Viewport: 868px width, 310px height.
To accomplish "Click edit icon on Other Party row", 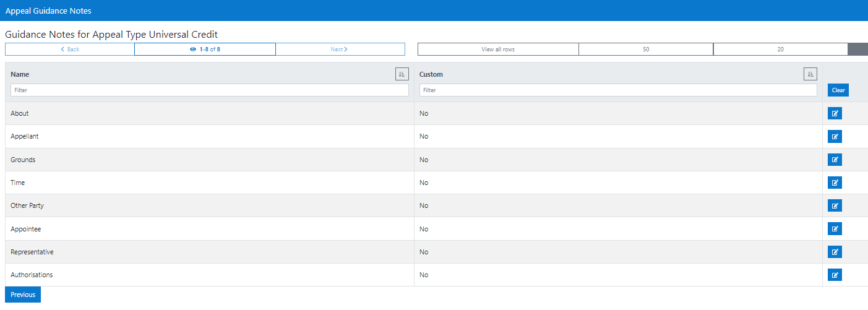I will pyautogui.click(x=835, y=205).
